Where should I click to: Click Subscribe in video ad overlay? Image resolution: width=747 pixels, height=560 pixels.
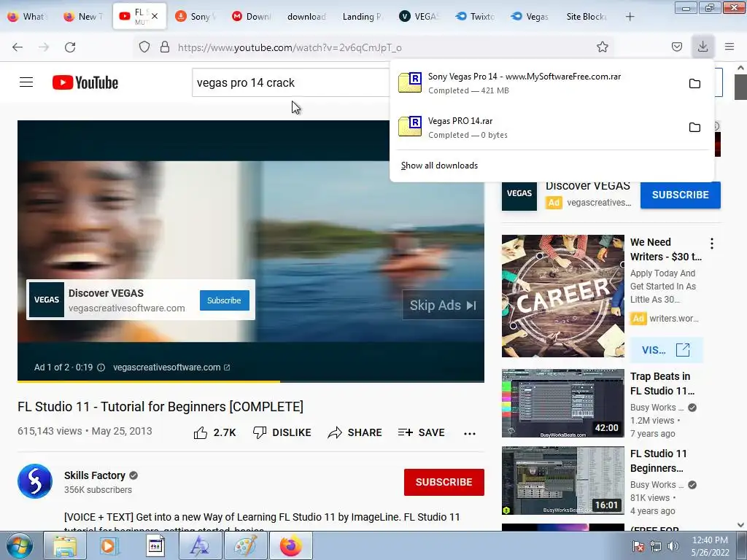point(225,300)
